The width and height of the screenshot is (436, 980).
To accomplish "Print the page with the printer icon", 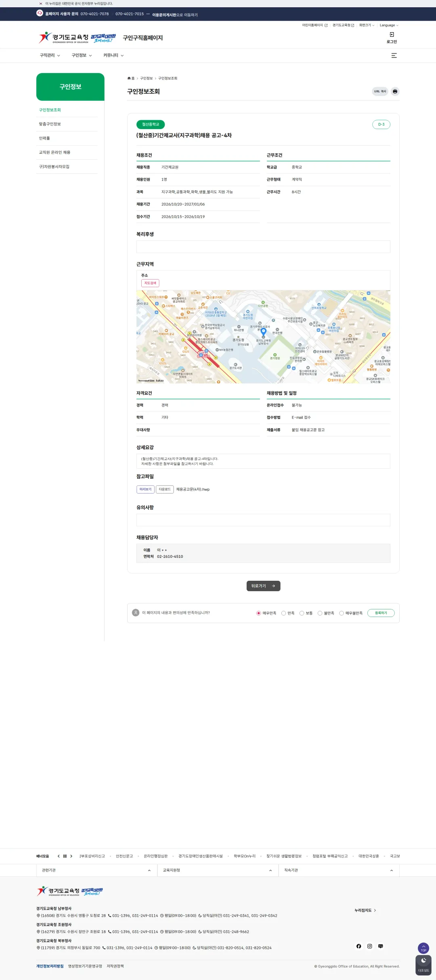I will coord(395,92).
